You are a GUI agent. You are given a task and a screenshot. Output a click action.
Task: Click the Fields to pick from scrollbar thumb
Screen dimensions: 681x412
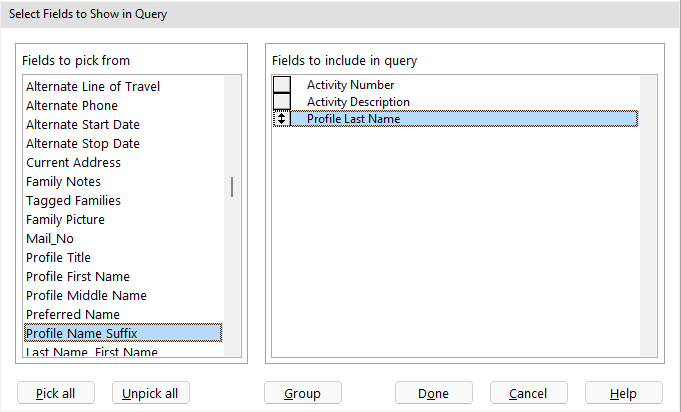[x=233, y=187]
